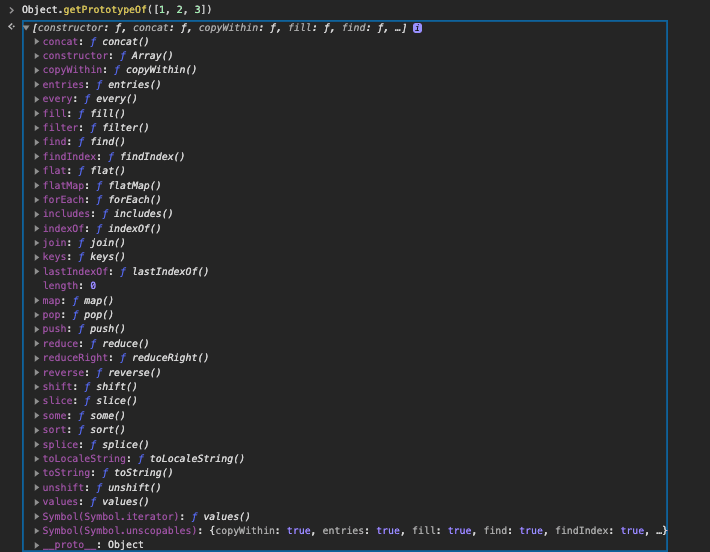Expand the flat property arrow
The image size is (710, 552).
(x=37, y=171)
